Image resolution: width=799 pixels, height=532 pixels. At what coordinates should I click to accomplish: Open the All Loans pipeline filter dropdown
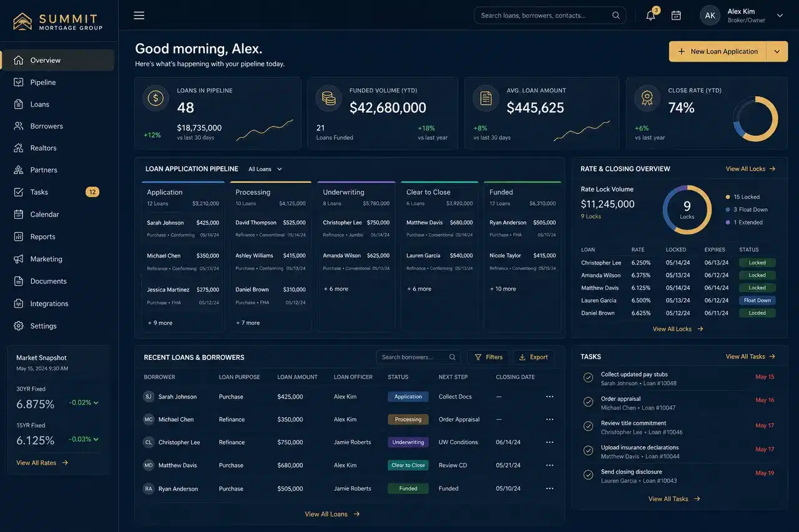pos(265,169)
